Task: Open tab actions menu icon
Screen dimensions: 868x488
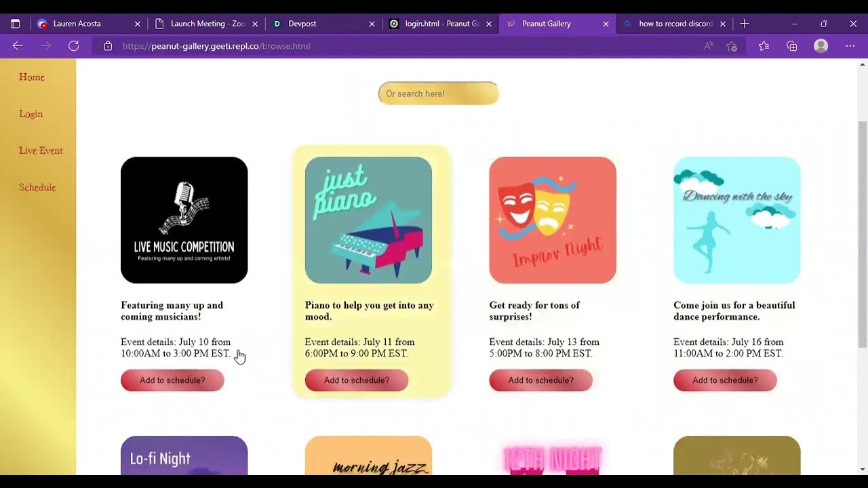Action: [x=15, y=24]
